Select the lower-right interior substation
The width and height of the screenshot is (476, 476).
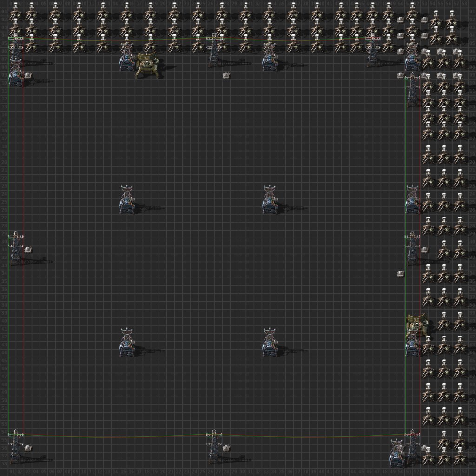point(270,343)
